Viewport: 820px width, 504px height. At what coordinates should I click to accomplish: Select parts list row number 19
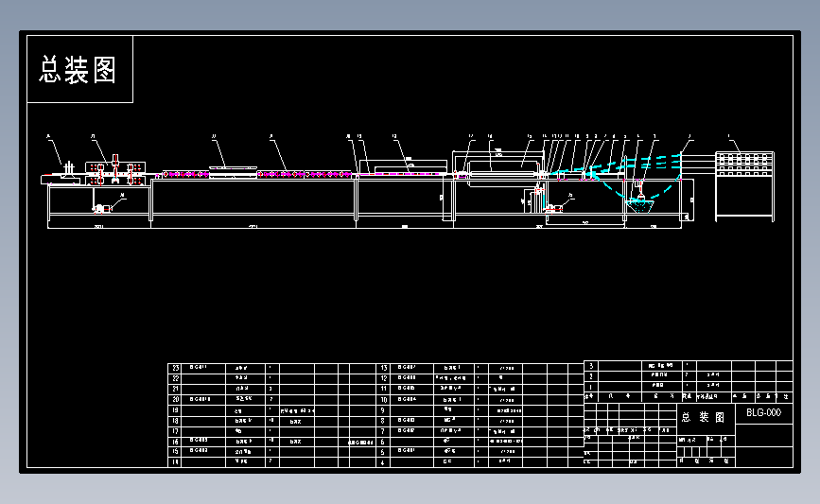(273, 410)
